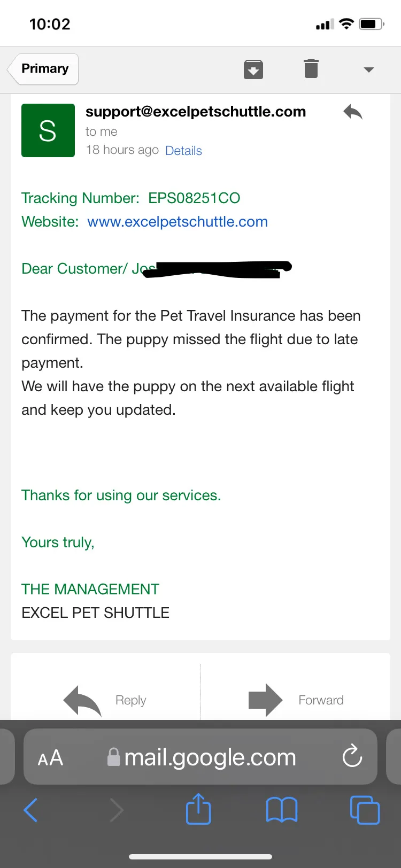Tap the sender address support@excelpetschuttle.com

196,112
